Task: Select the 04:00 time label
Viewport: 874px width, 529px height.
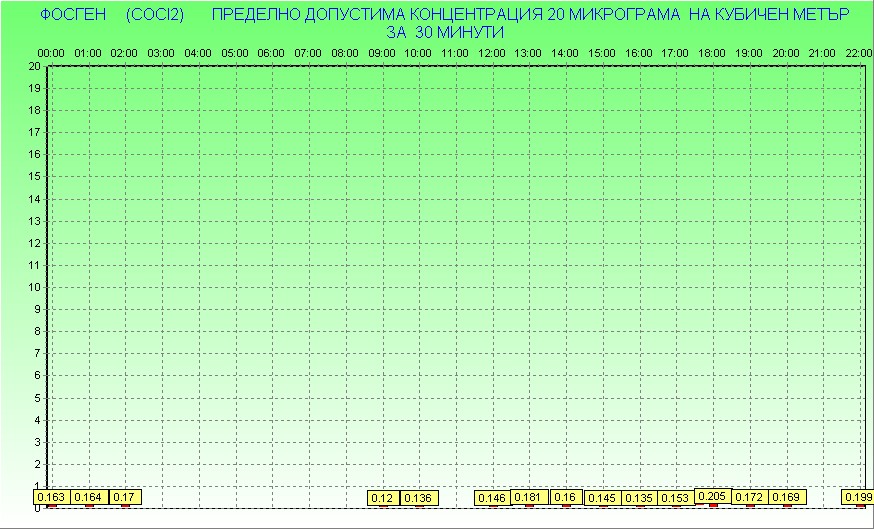Action: tap(198, 53)
